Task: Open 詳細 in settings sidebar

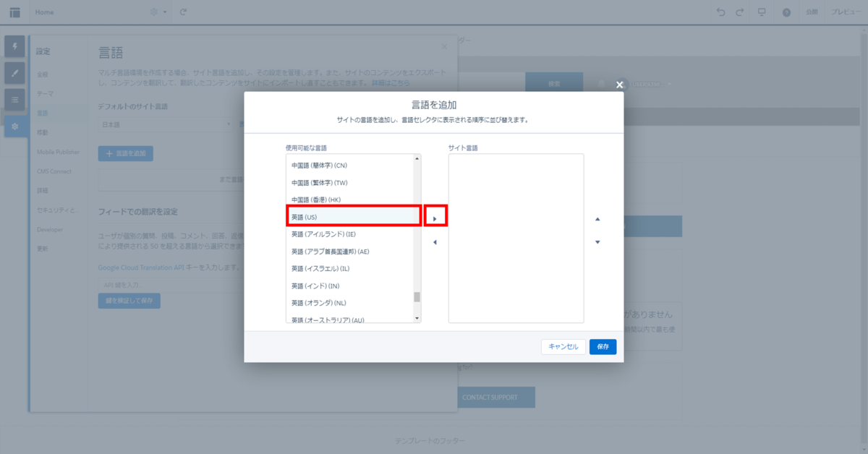Action: click(x=42, y=190)
